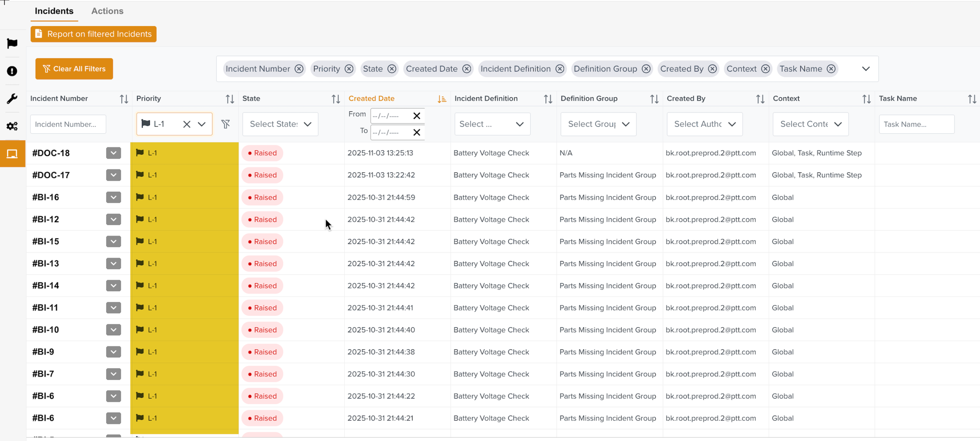Click the clear priority filter funnel icon

(225, 124)
